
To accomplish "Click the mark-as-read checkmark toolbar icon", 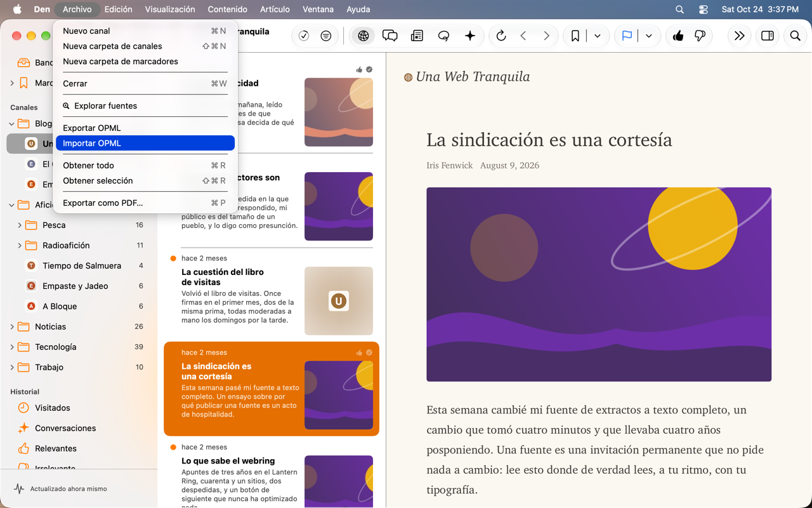I will coord(304,36).
